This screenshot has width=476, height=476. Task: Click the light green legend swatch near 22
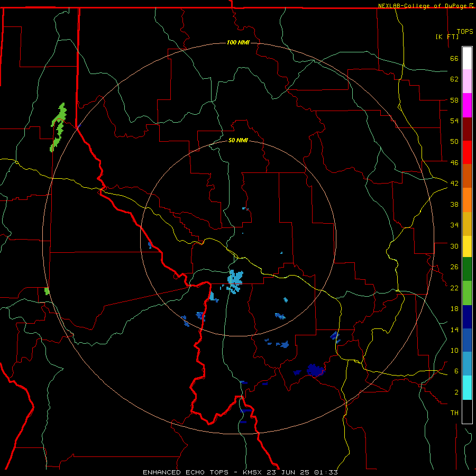[x=467, y=293]
